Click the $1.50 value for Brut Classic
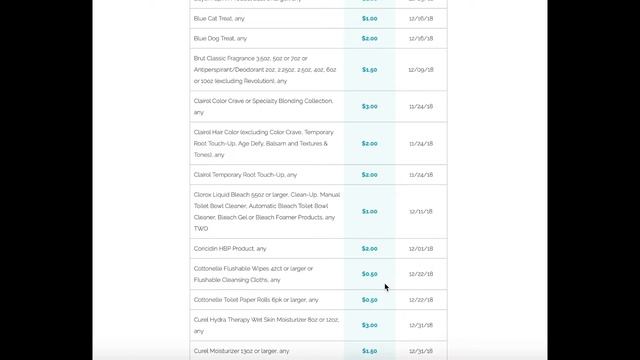The height and width of the screenshot is (360, 640). pyautogui.click(x=369, y=70)
